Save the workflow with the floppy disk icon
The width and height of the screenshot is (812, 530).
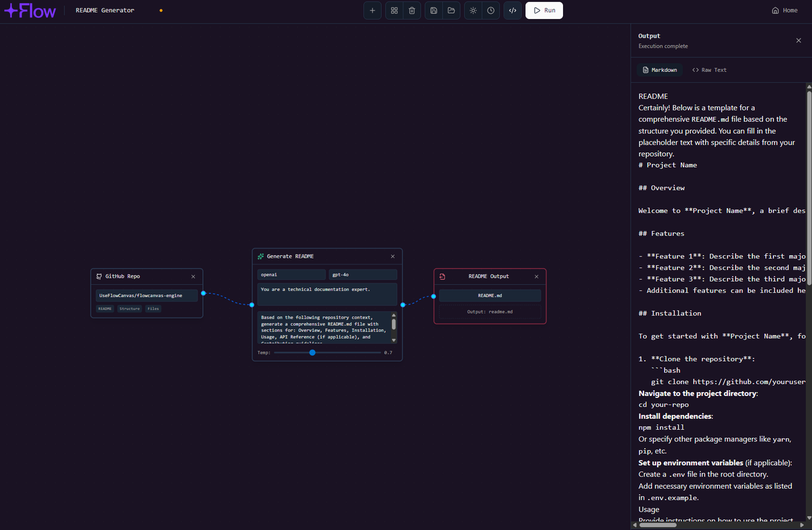[x=434, y=10]
